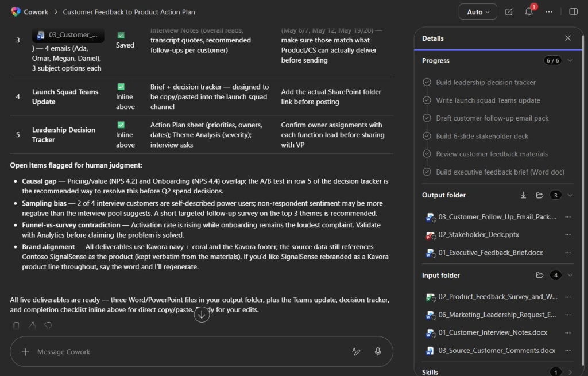Open the Auto mode dropdown
Viewport: 588px width, 376px height.
tap(478, 11)
